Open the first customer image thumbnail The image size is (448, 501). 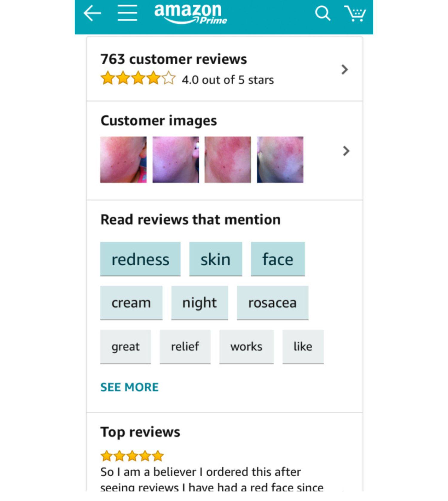[123, 160]
